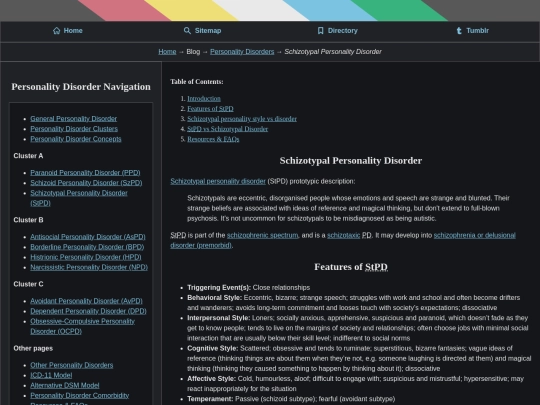540x405 pixels.
Task: Jump to Features of StPD contents entry
Action: (210, 108)
